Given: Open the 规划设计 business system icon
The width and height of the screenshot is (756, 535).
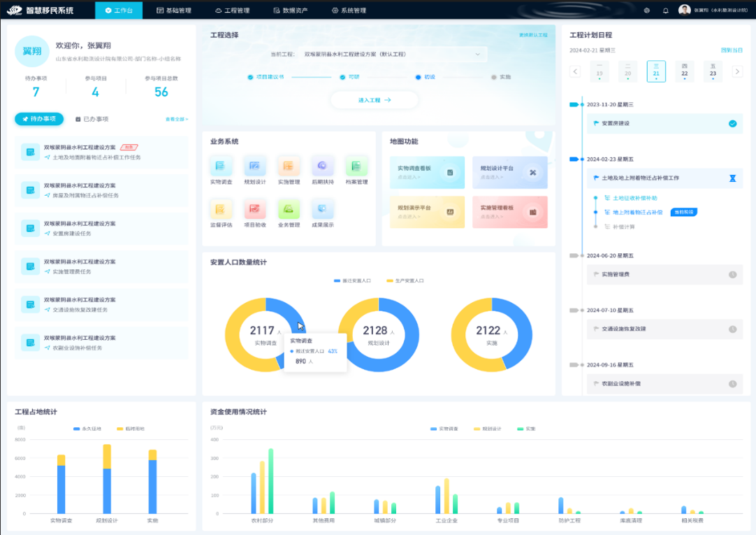Looking at the screenshot, I should click(x=254, y=166).
